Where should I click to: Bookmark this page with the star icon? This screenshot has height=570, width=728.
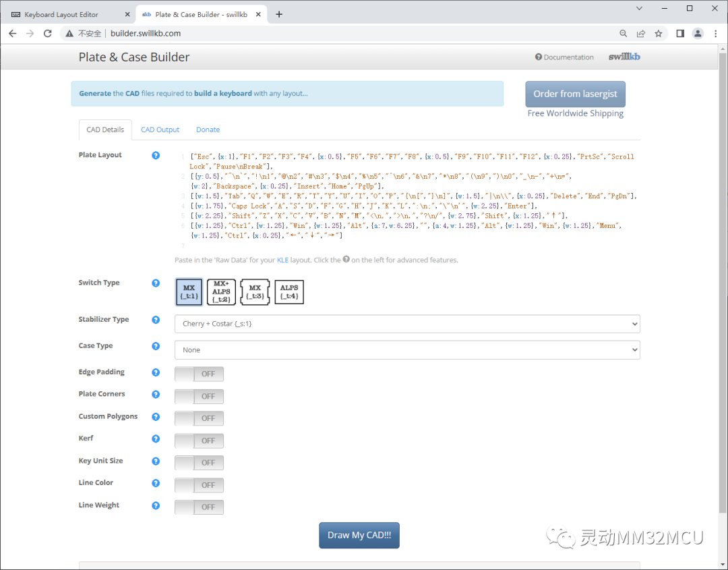point(659,34)
